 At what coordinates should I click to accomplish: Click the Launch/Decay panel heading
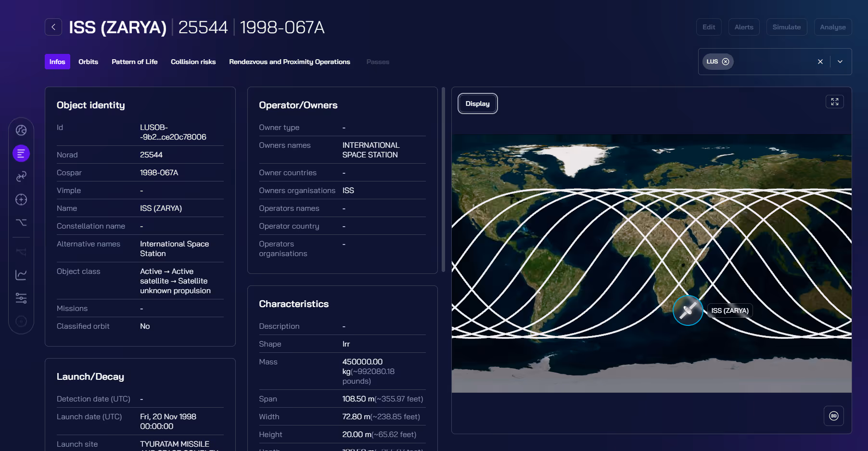click(x=90, y=376)
